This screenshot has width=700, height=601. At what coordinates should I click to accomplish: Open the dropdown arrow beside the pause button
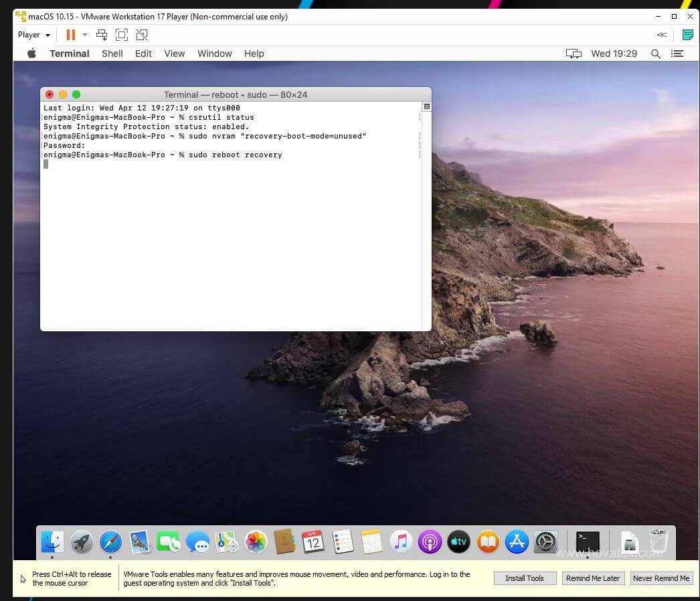84,34
